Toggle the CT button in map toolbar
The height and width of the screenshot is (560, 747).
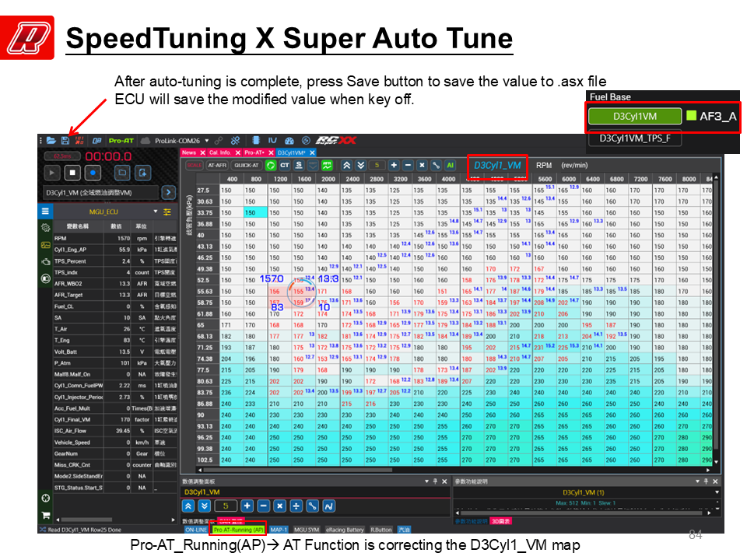285,165
